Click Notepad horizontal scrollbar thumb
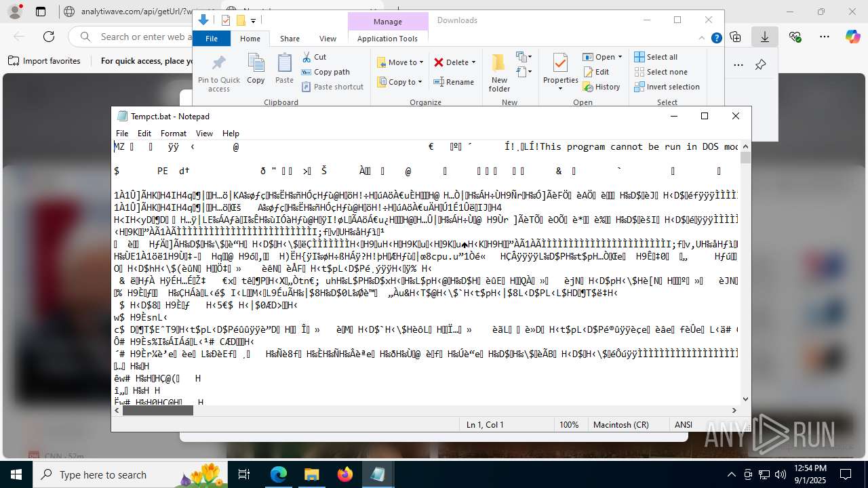 [x=158, y=410]
